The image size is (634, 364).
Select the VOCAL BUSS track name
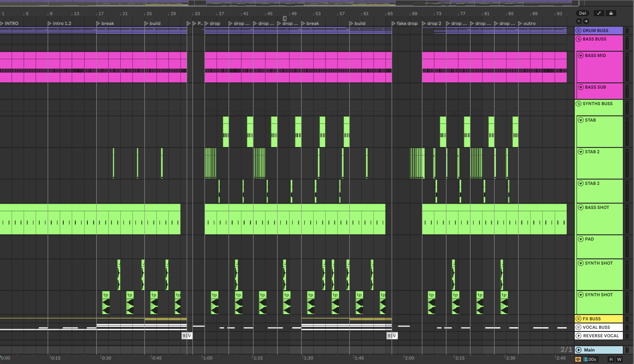click(596, 327)
